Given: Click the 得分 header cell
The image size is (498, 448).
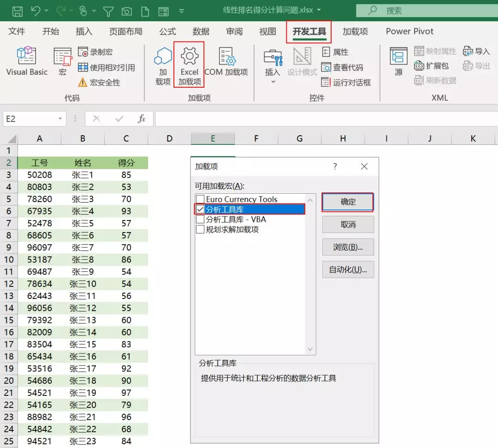Looking at the screenshot, I should 126,163.
